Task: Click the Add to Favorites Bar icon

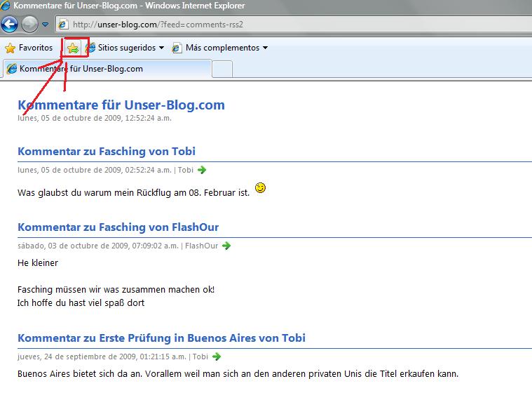Action: tap(73, 48)
